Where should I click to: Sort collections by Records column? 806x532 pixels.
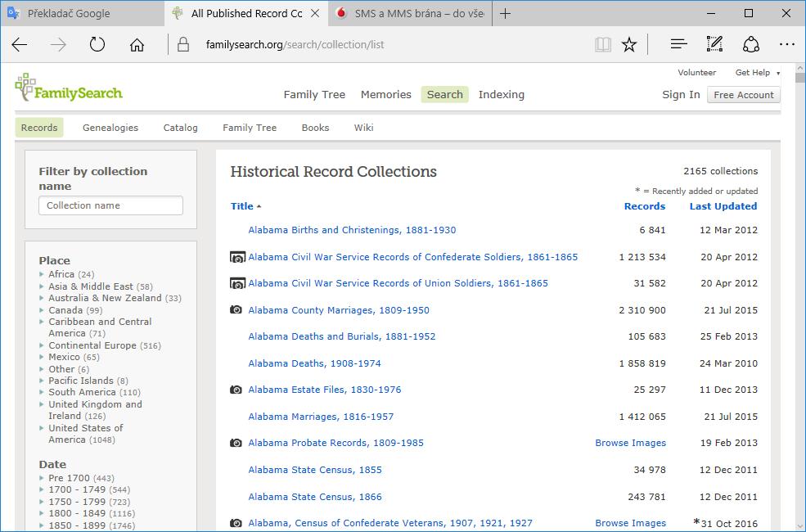pyautogui.click(x=645, y=206)
